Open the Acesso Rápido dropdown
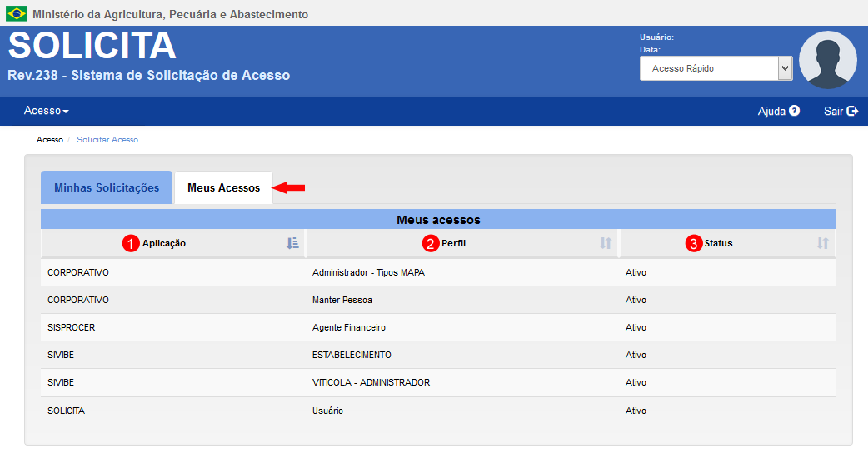The image size is (868, 453). pos(715,68)
